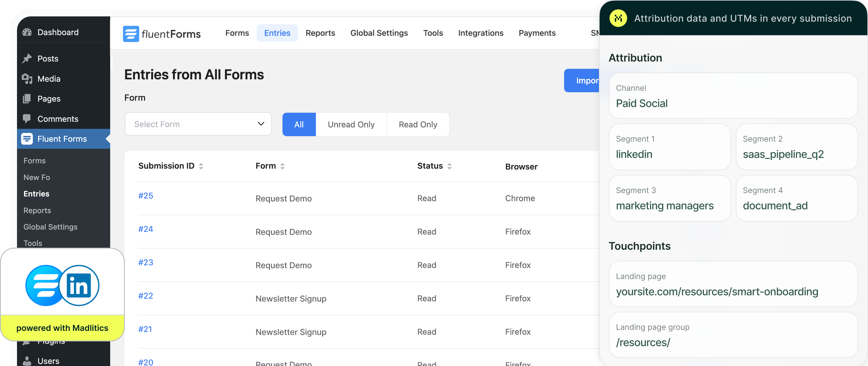Click the Browser column header

521,167
